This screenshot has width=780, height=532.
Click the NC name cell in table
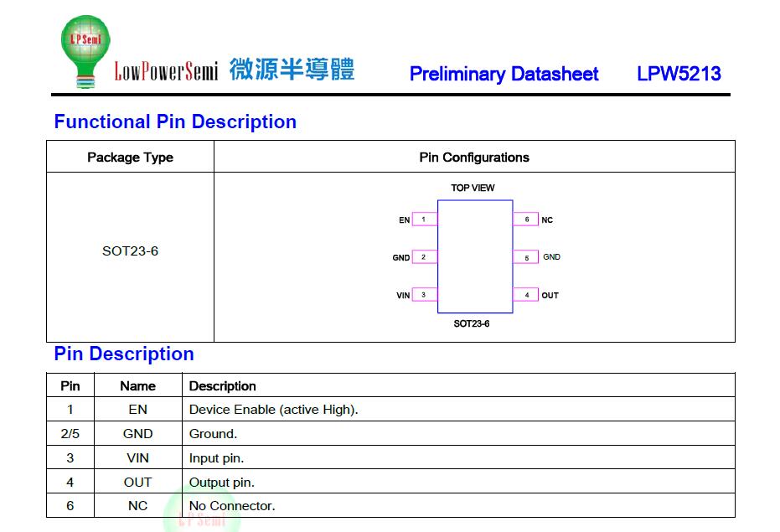click(x=137, y=506)
